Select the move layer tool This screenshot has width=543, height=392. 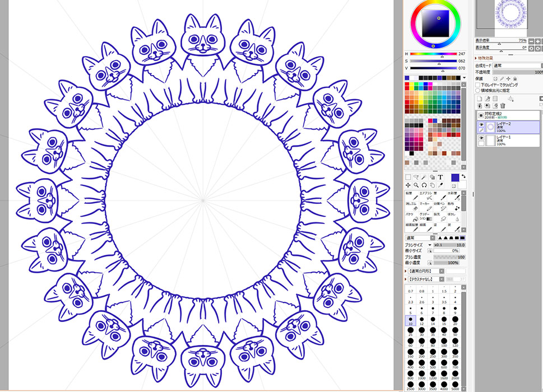pyautogui.click(x=408, y=185)
